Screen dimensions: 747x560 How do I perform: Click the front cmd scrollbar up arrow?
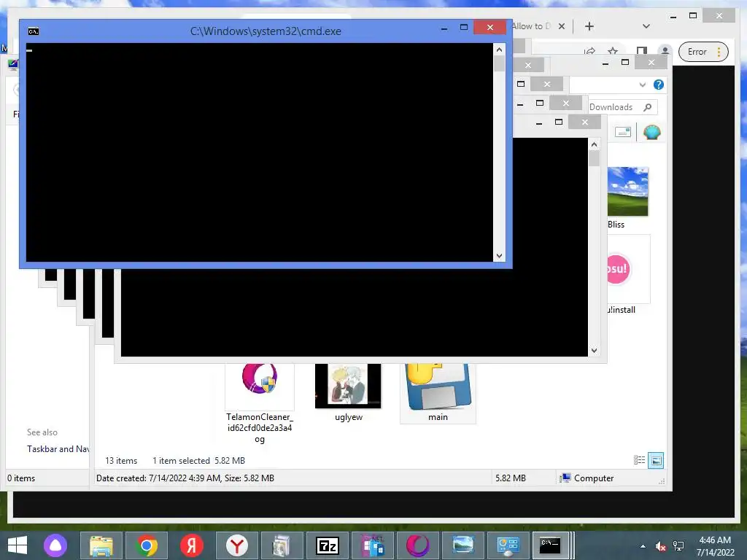click(499, 49)
